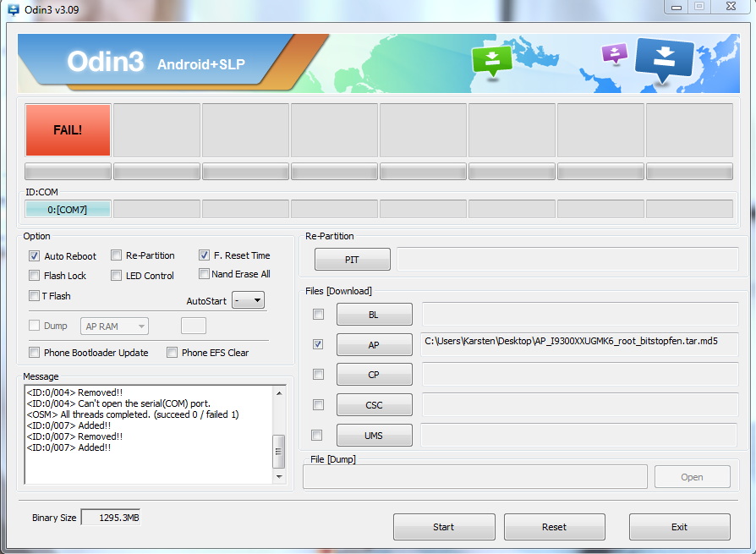This screenshot has width=756, height=554.
Task: Click Message log scrollbar up arrow
Action: coord(279,393)
